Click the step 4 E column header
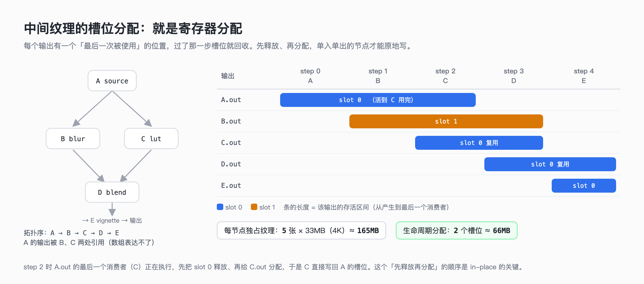The image size is (644, 284). [584, 76]
